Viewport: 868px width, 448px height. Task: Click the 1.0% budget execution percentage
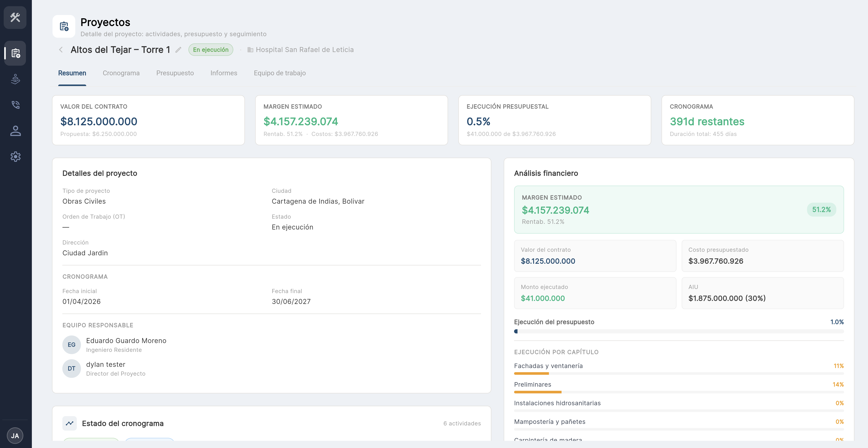837,322
